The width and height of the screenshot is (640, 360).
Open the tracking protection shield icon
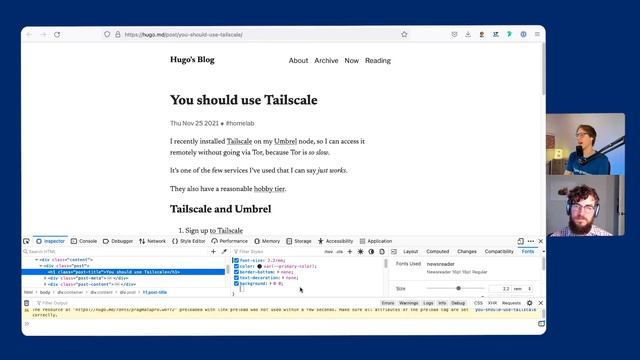coord(107,34)
